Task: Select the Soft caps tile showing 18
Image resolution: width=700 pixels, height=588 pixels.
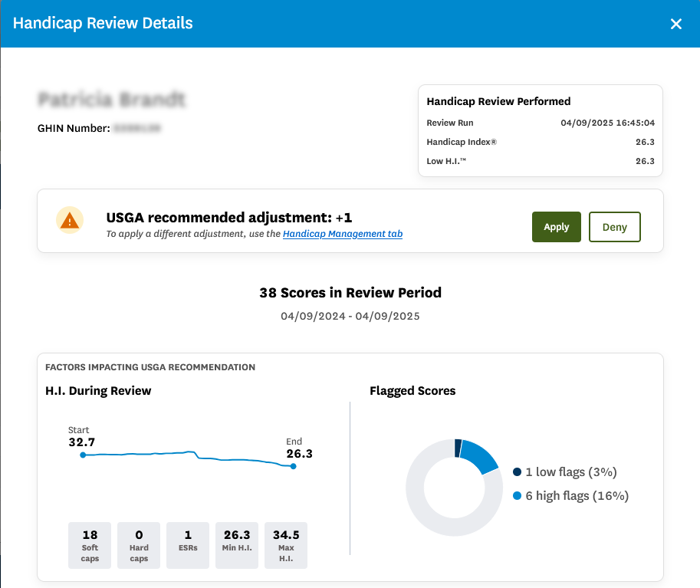Action: pos(90,545)
